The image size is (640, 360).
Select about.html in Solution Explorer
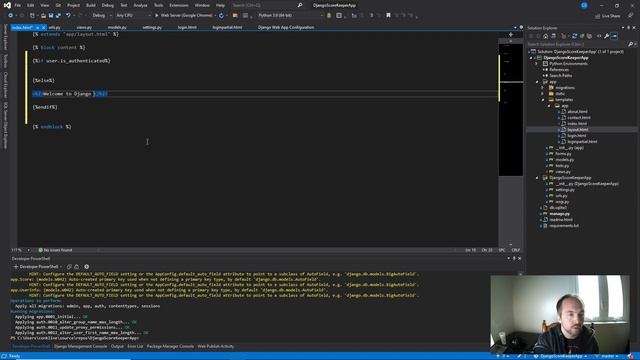click(x=577, y=111)
